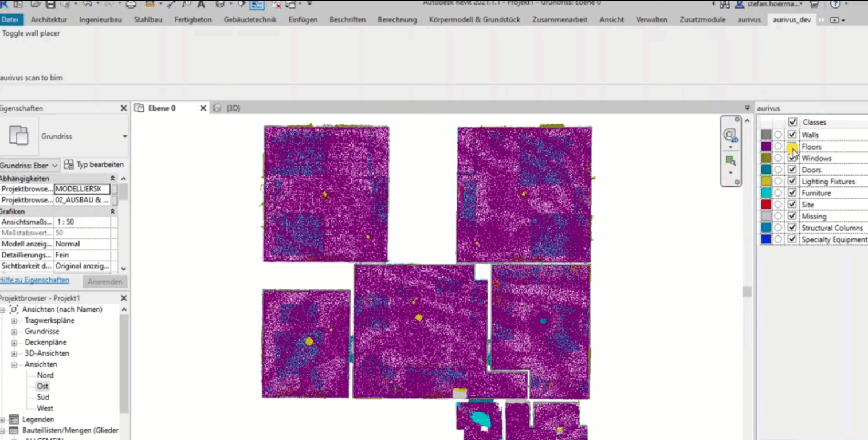Open the Hilfe zu Eigenschaften link
Screen dimensions: 868x440
[34, 280]
